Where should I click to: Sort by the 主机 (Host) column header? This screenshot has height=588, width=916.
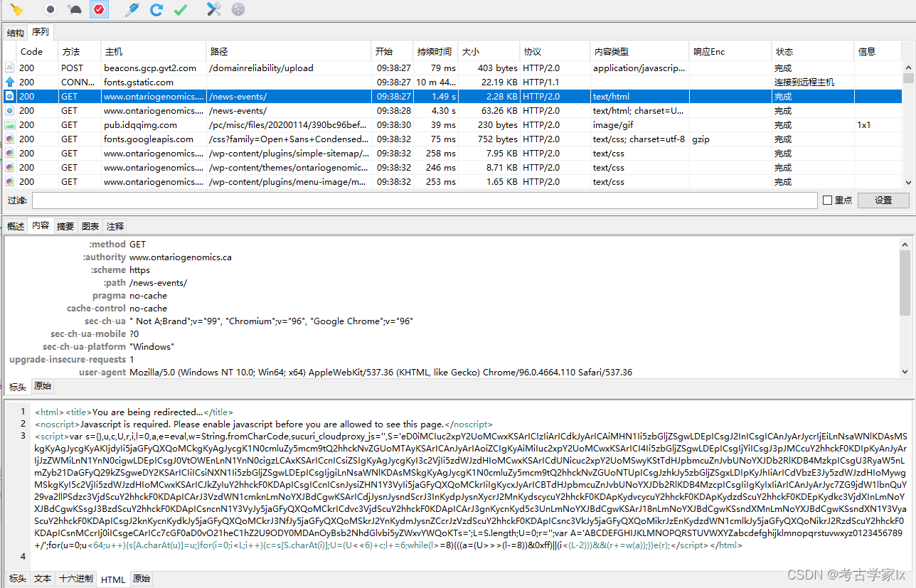pos(154,51)
